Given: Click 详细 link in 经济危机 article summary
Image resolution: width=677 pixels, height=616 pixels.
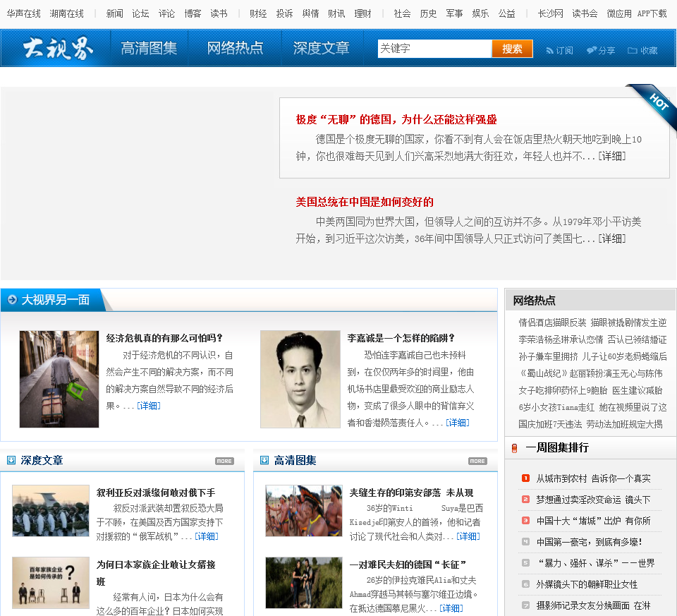Looking at the screenshot, I should [149, 406].
